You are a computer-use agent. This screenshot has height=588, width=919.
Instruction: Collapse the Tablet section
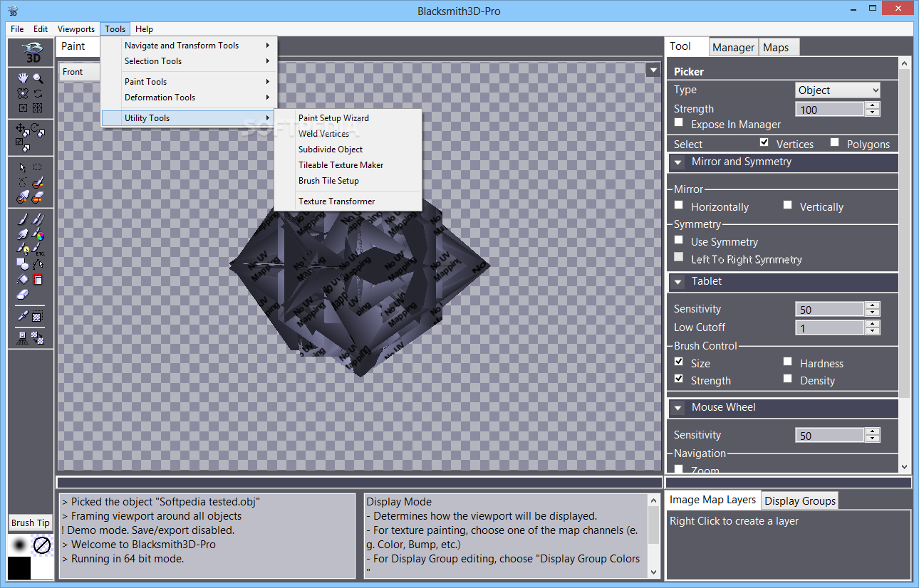click(677, 282)
